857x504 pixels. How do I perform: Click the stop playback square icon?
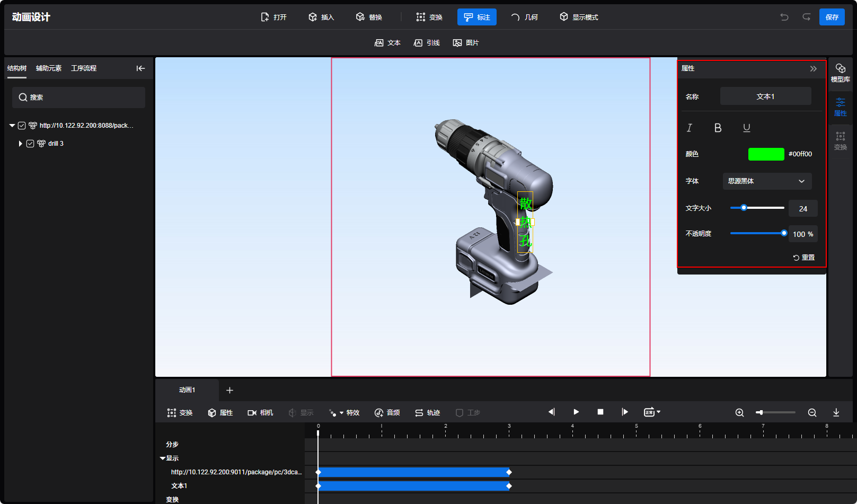pyautogui.click(x=600, y=412)
